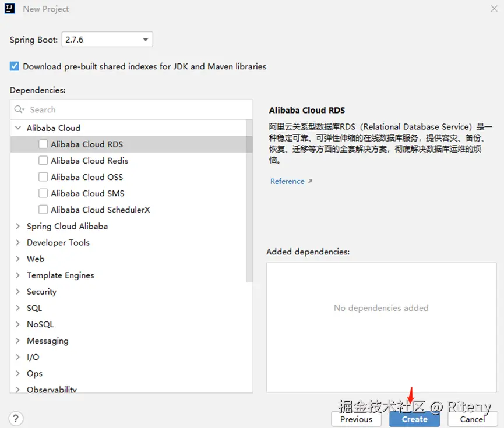Click the external arrow icon beside Reference
504x428 pixels.
coord(310,181)
